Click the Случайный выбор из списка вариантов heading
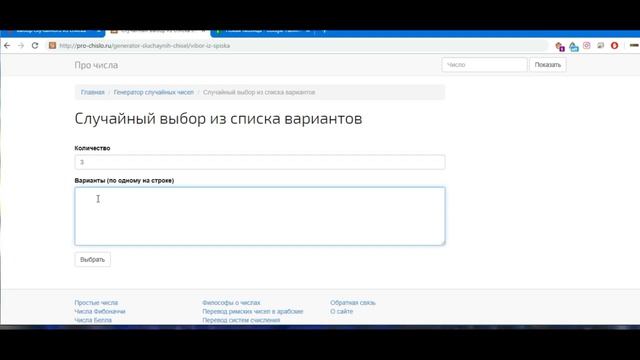This screenshot has width=640, height=360. click(218, 119)
